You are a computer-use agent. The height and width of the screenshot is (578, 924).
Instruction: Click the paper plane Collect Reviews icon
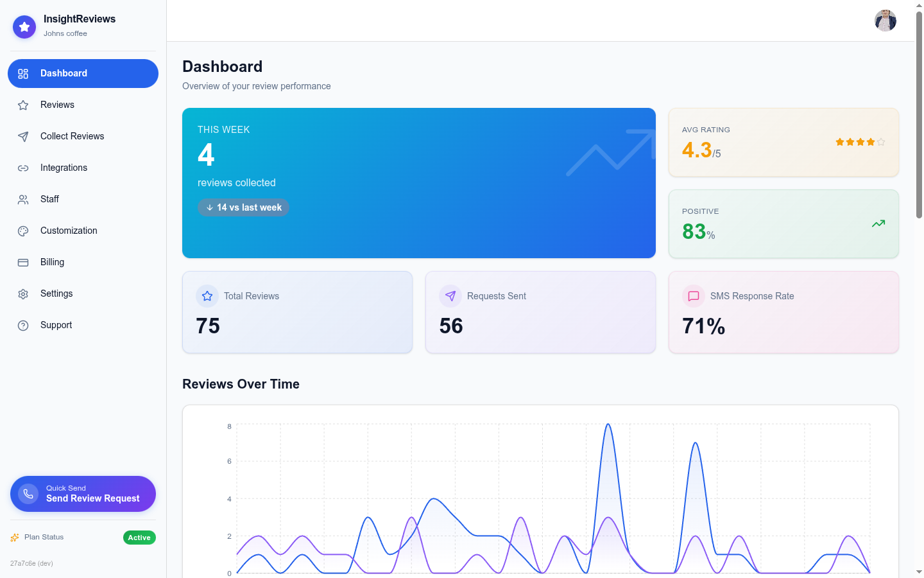tap(23, 136)
